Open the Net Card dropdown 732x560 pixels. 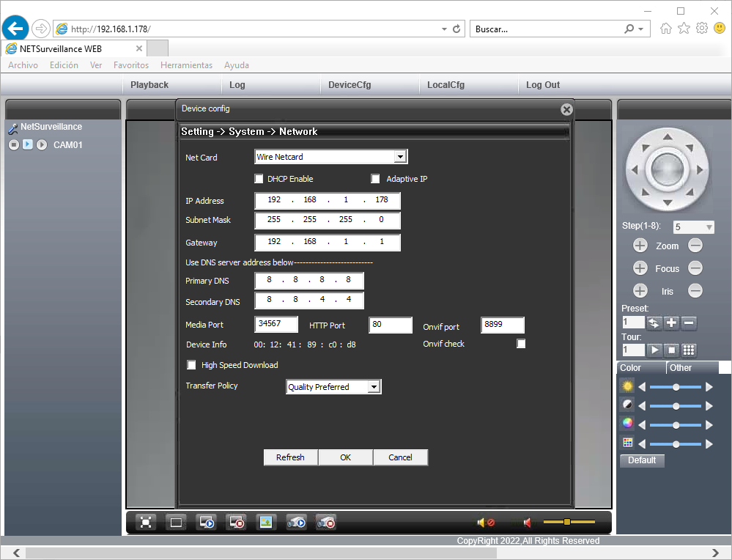399,157
